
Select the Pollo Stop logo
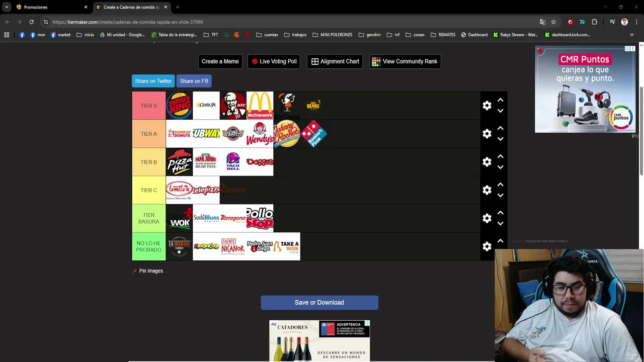(260, 218)
